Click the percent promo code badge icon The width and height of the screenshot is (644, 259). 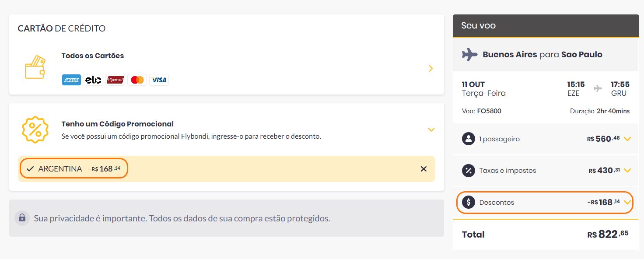click(35, 129)
